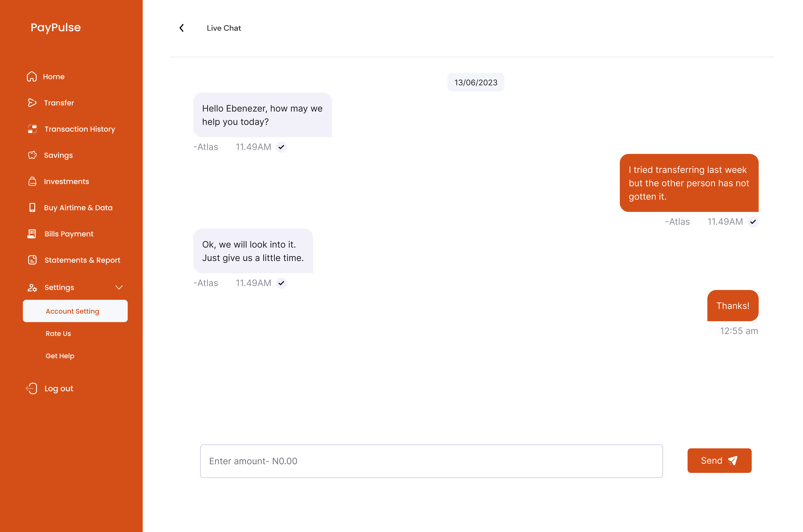Open the Savings piggy bank icon
The width and height of the screenshot is (803, 532).
(x=32, y=155)
